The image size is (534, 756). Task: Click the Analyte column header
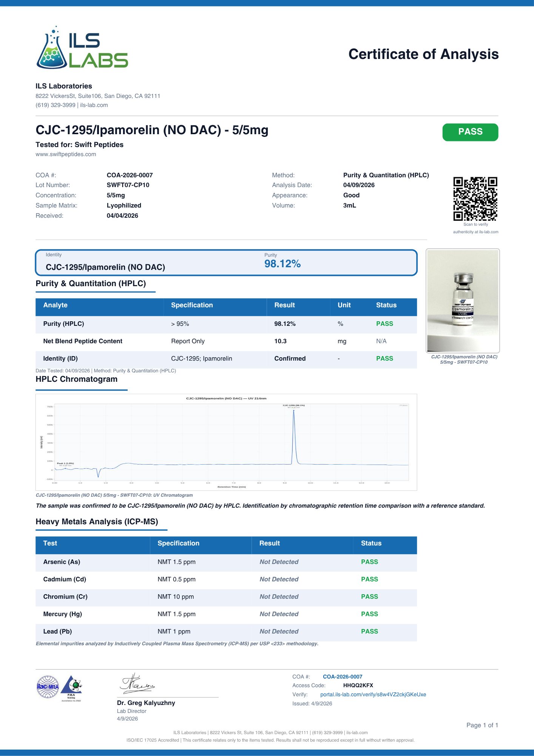click(55, 305)
